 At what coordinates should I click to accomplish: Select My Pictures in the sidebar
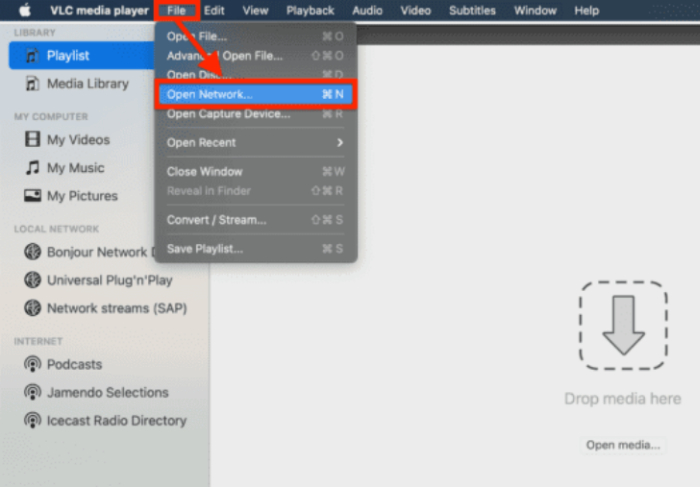pos(83,196)
